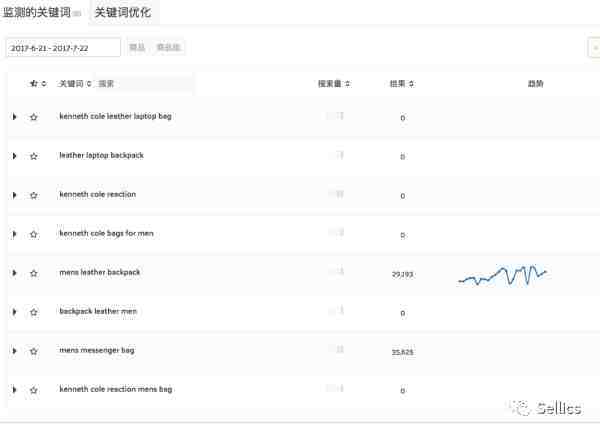Click results count 35,625

[x=403, y=352]
